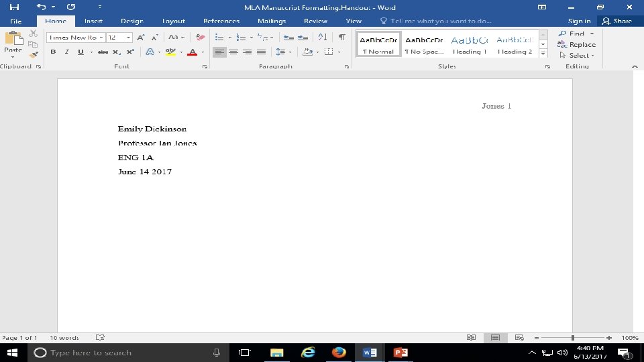
Task: Justify the paragraph text
Action: pos(261,52)
